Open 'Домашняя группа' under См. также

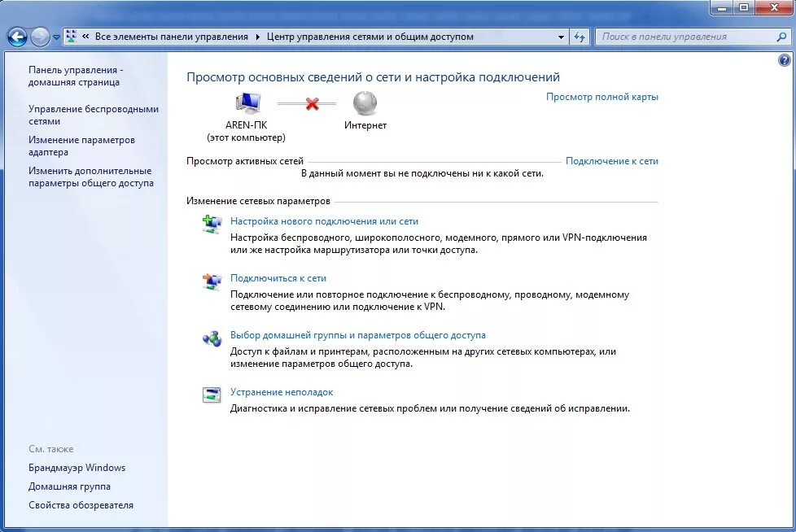69,486
